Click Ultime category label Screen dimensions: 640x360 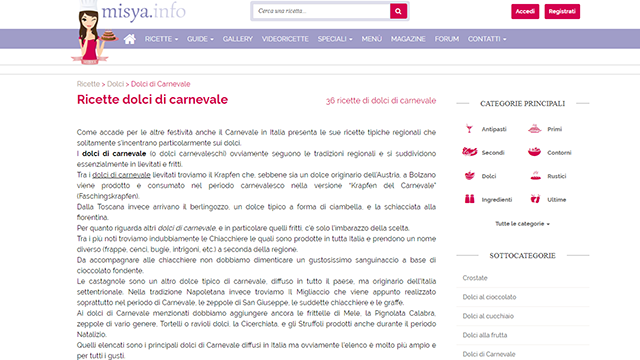coord(557,200)
